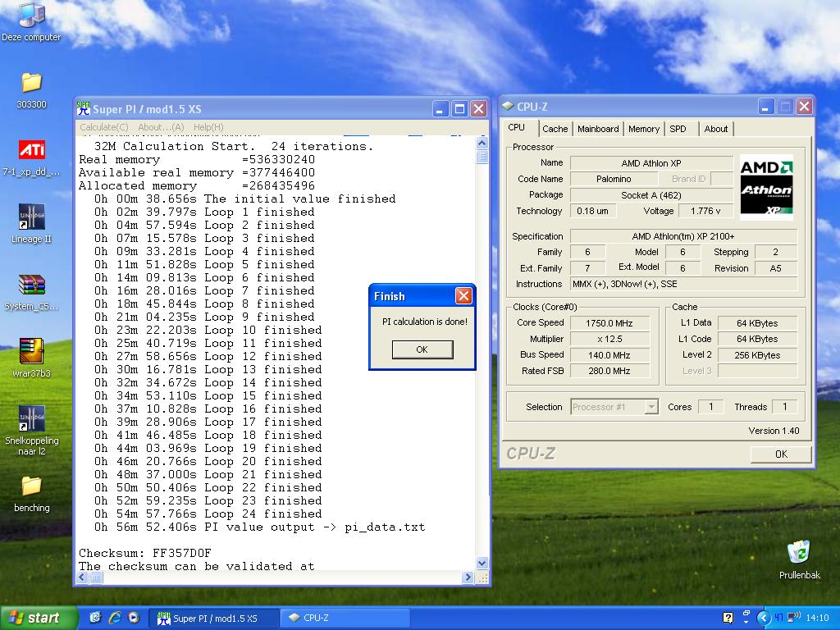Click OK button in CPU-Z window
Image resolution: width=840 pixels, height=630 pixels.
(781, 454)
